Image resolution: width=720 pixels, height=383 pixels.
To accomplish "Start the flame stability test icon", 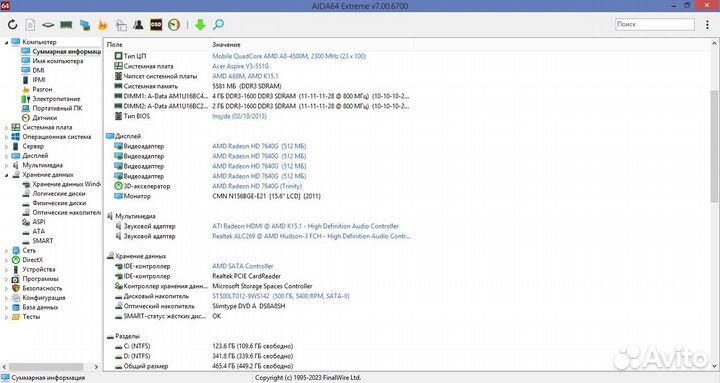I will [102, 25].
